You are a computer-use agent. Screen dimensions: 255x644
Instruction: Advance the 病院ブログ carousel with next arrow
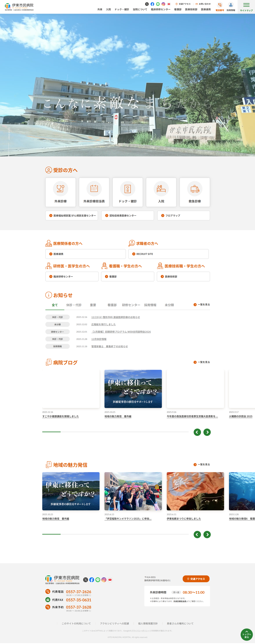[x=207, y=432]
